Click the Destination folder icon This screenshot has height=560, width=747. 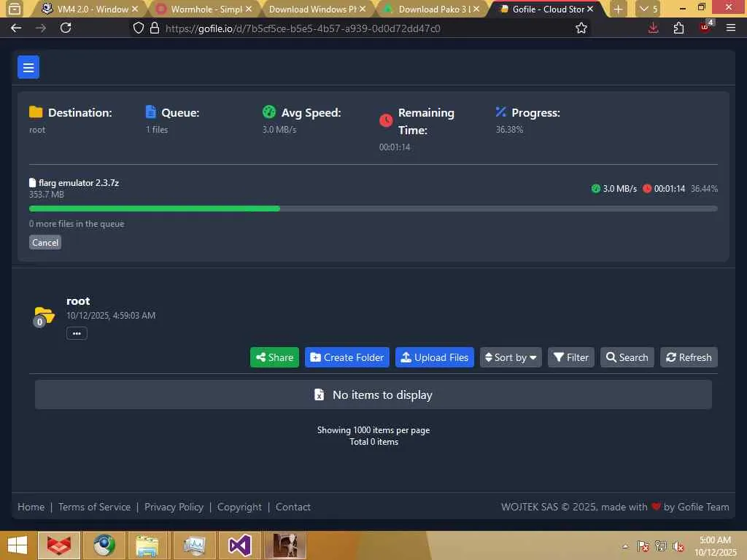click(36, 112)
